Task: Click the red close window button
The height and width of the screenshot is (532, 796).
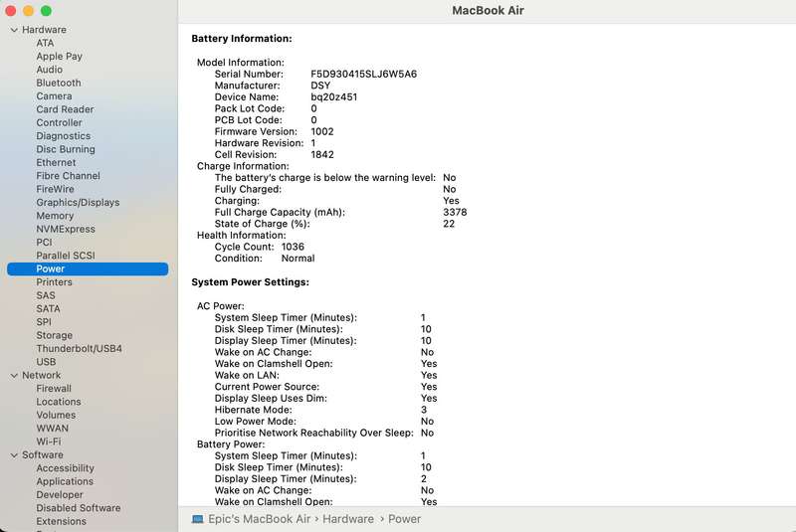Action: 11,11
